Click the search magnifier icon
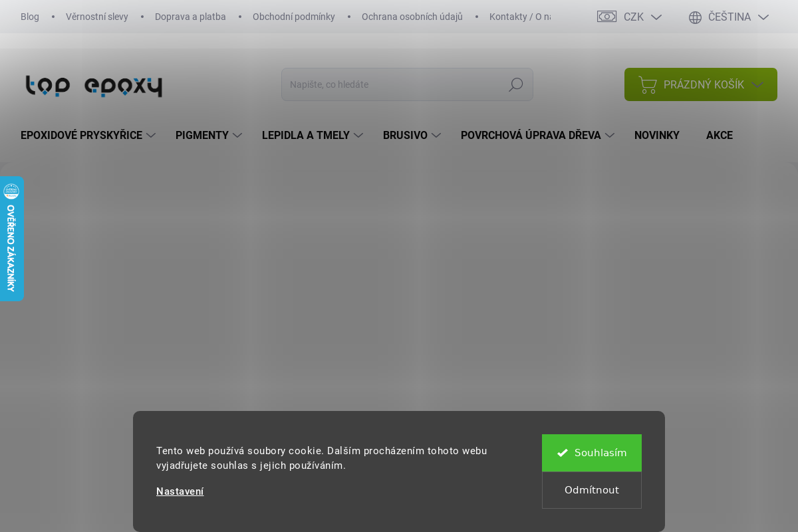This screenshot has width=798, height=532. [x=515, y=84]
